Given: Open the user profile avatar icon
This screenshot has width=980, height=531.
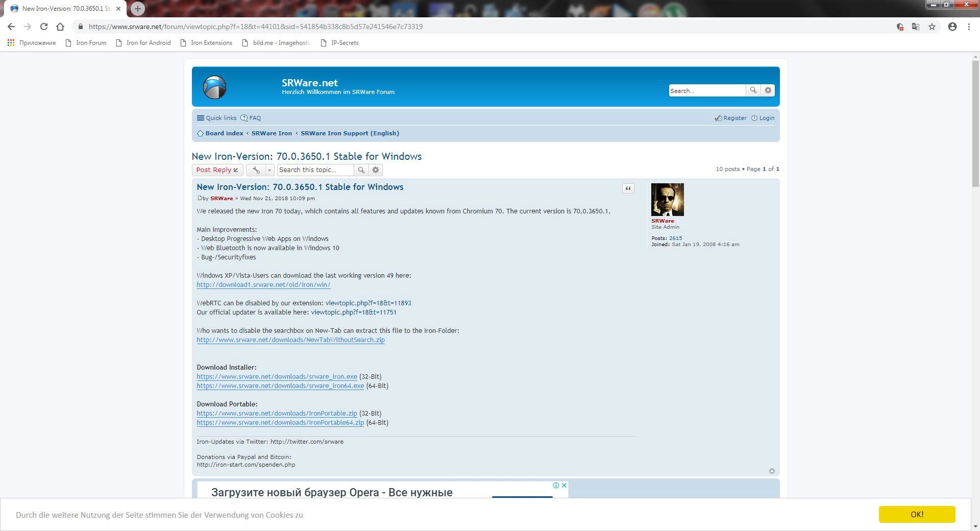Looking at the screenshot, I should click(x=952, y=27).
